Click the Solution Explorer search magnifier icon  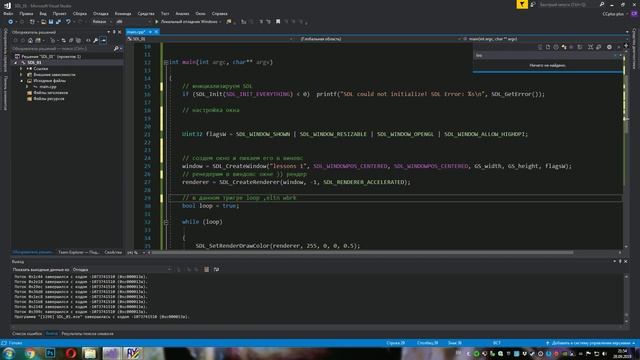point(116,49)
